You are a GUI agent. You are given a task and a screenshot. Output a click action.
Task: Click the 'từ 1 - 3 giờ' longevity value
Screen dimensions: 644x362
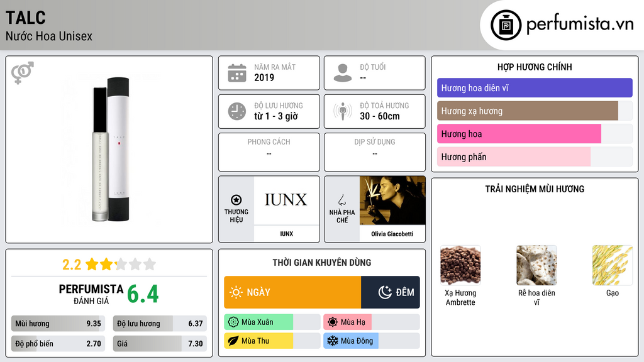coord(276,116)
